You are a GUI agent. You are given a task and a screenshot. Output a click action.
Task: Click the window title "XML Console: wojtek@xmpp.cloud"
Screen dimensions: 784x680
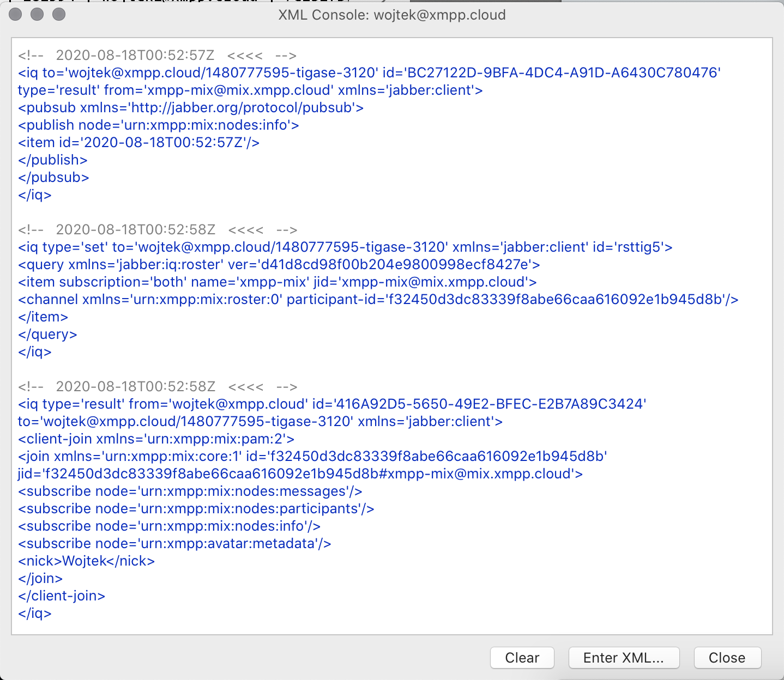coord(392,15)
